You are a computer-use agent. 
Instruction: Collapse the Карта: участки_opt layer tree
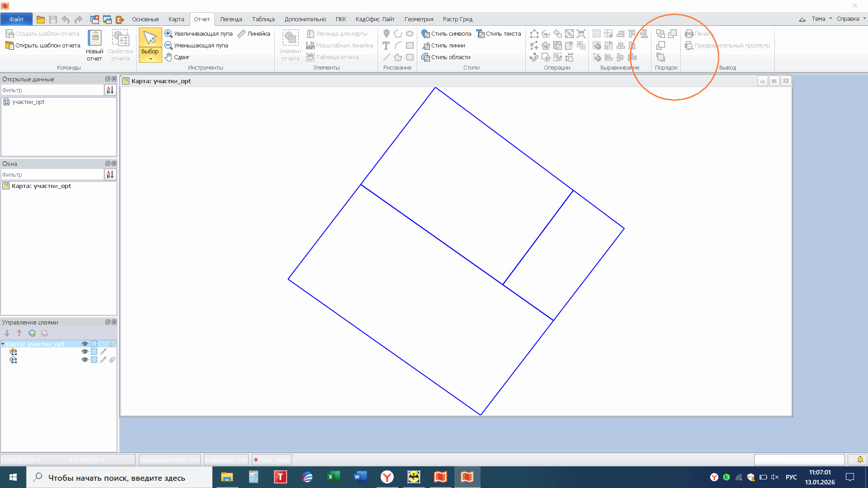(x=3, y=344)
